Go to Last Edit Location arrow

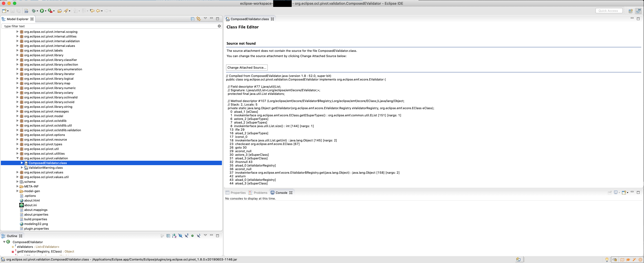tap(92, 11)
